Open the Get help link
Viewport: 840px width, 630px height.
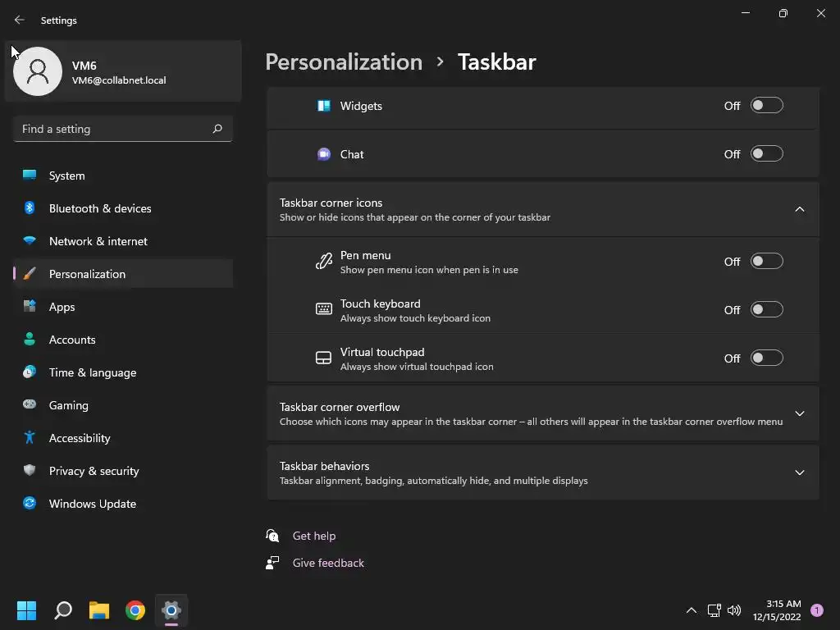[x=314, y=536]
